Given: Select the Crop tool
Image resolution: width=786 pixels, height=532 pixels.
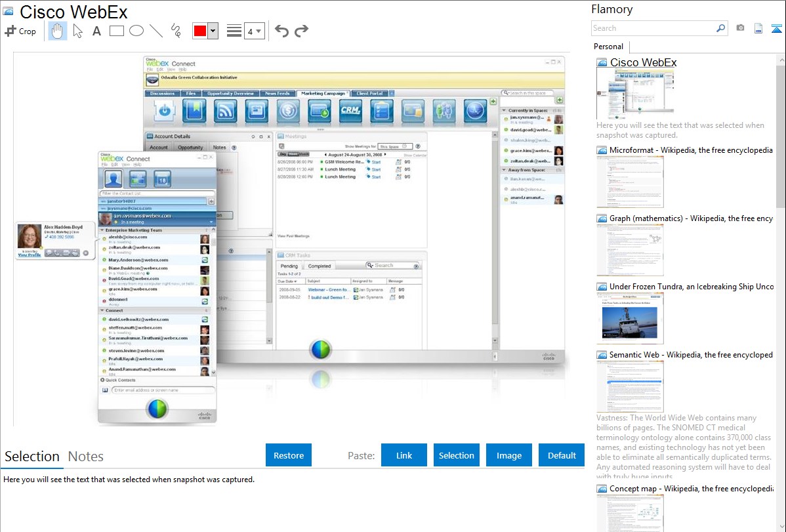Looking at the screenshot, I should (20, 31).
